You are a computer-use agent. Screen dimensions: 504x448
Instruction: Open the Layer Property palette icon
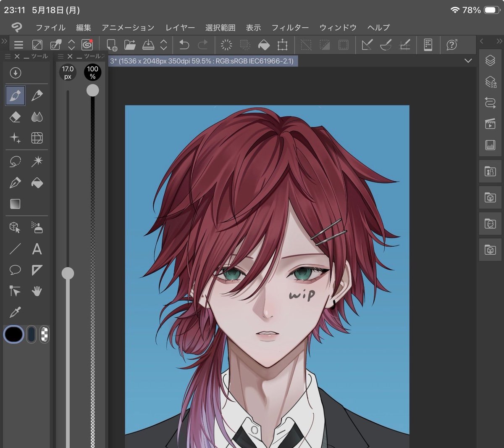pyautogui.click(x=490, y=82)
